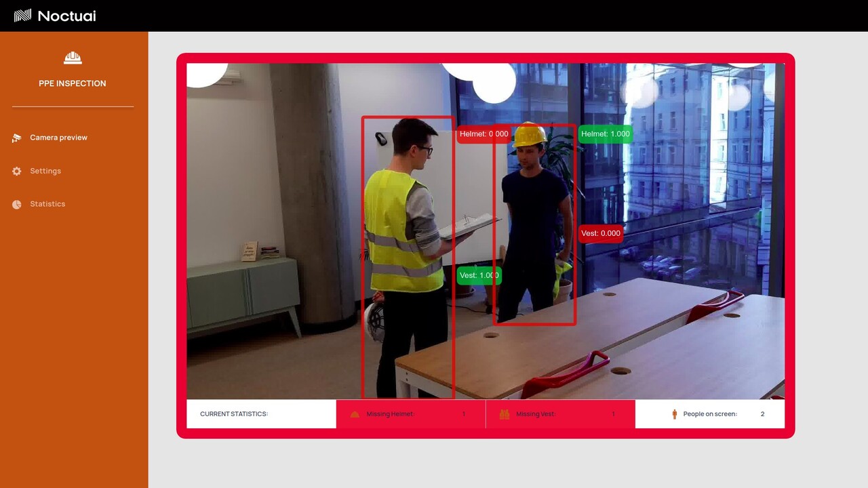Screen dimensions: 868x488
Task: Click the Noctuai brand name text
Action: (66, 16)
